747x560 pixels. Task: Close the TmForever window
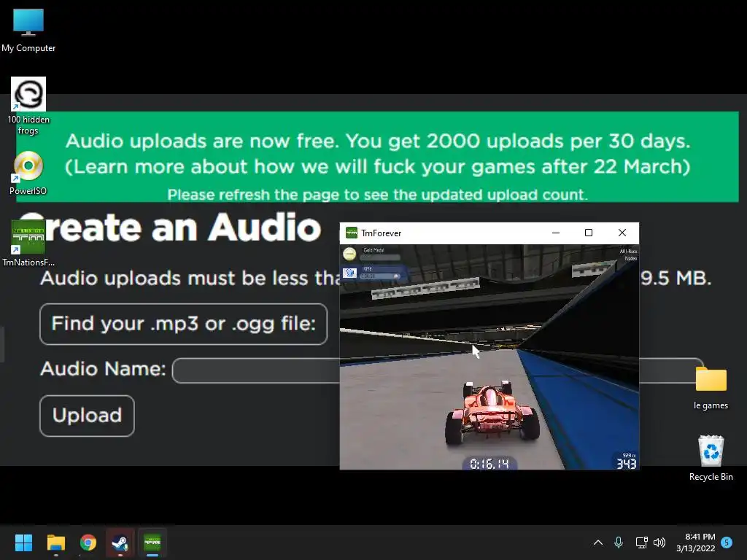click(x=622, y=233)
